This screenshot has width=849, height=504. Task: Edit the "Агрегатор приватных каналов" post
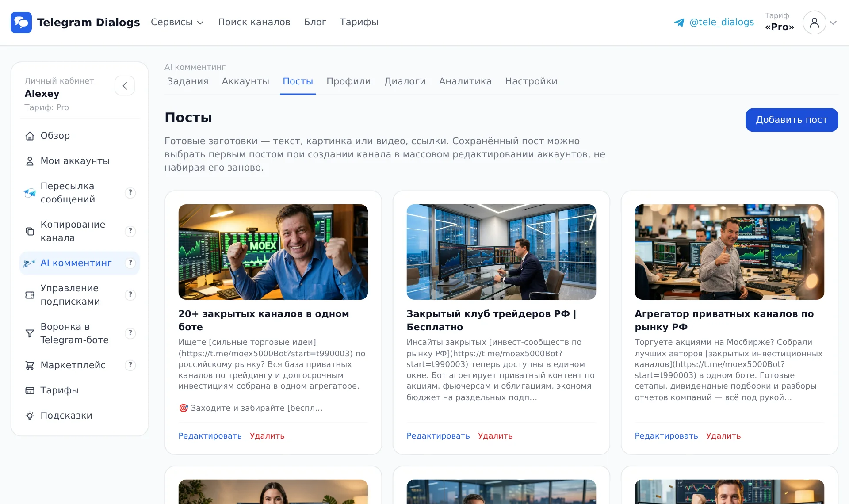click(x=666, y=436)
